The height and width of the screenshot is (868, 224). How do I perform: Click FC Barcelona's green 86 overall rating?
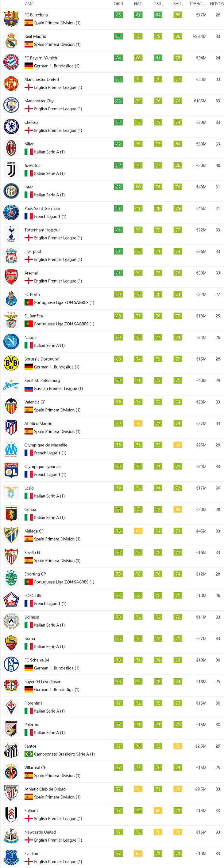point(118,15)
